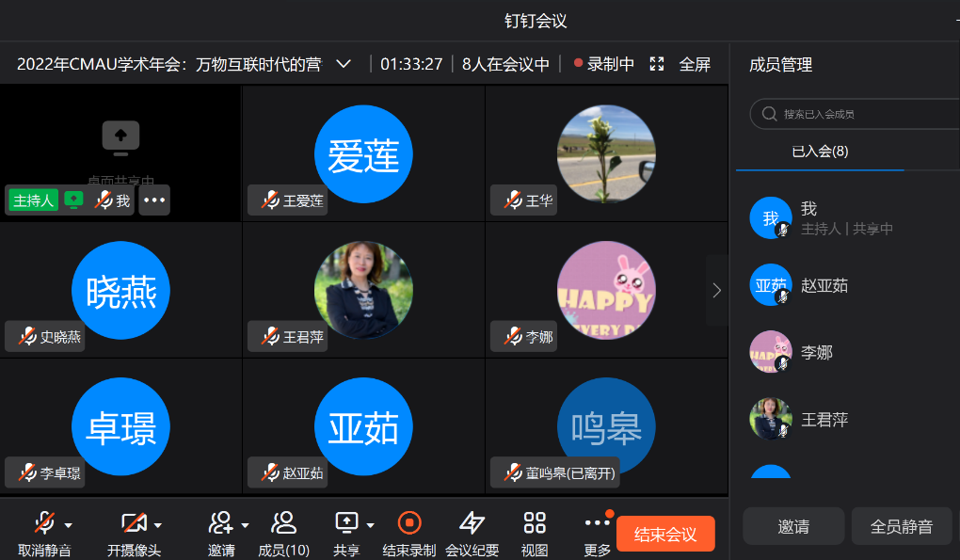Stop recording with the end recording icon
Screen dimensions: 960x560
click(409, 522)
